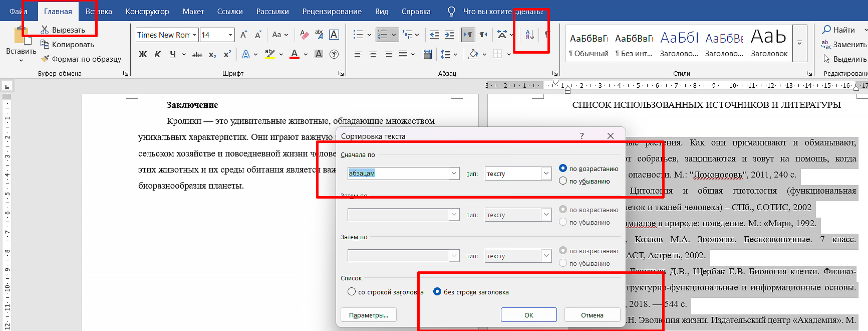Set left-to-right text direction
Screen dimensions: 868x331
[x=468, y=35]
